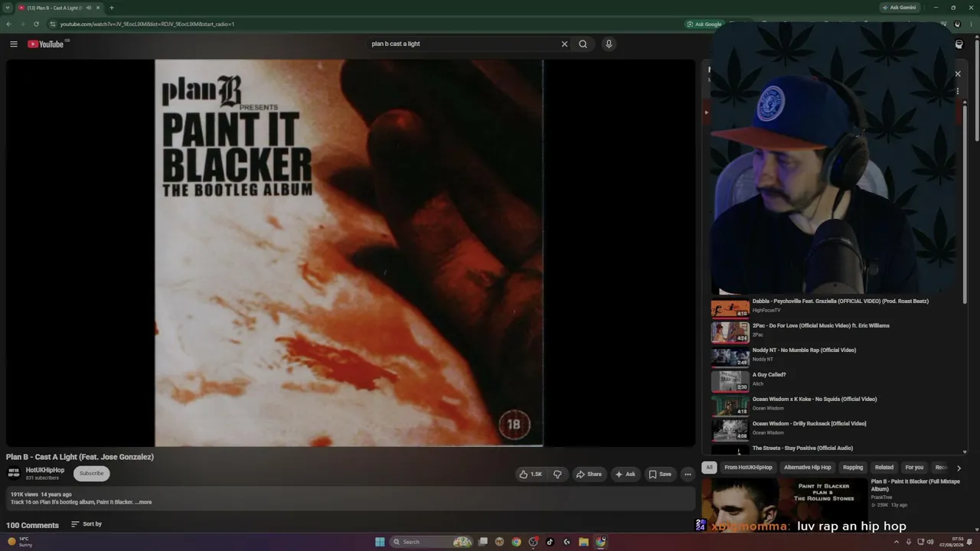
Task: Submit search with the magnifier icon
Action: (583, 44)
